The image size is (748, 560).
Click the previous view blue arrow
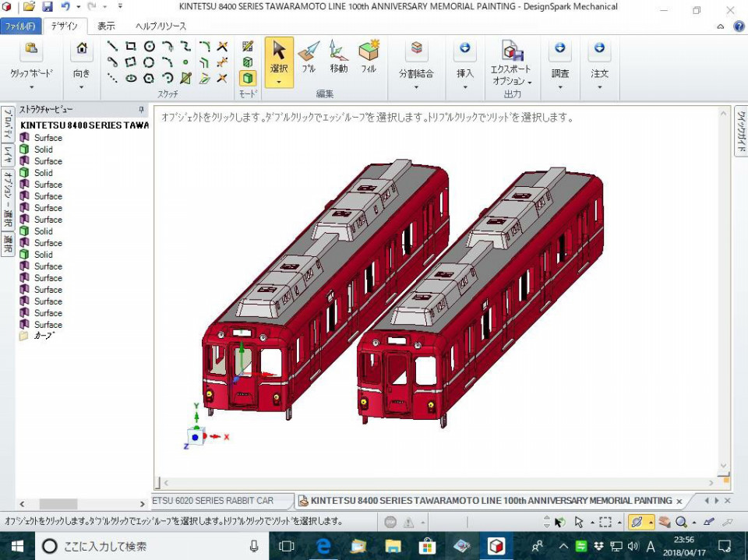709,521
